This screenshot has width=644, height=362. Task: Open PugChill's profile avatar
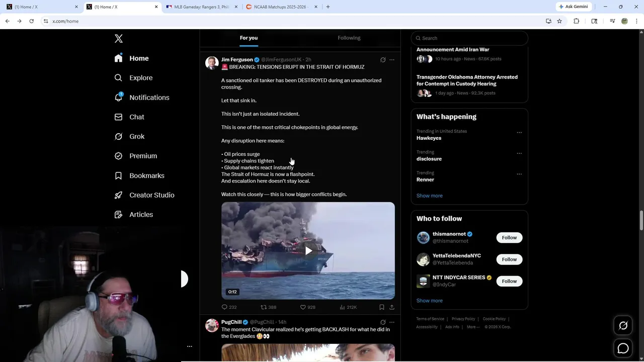(212, 325)
